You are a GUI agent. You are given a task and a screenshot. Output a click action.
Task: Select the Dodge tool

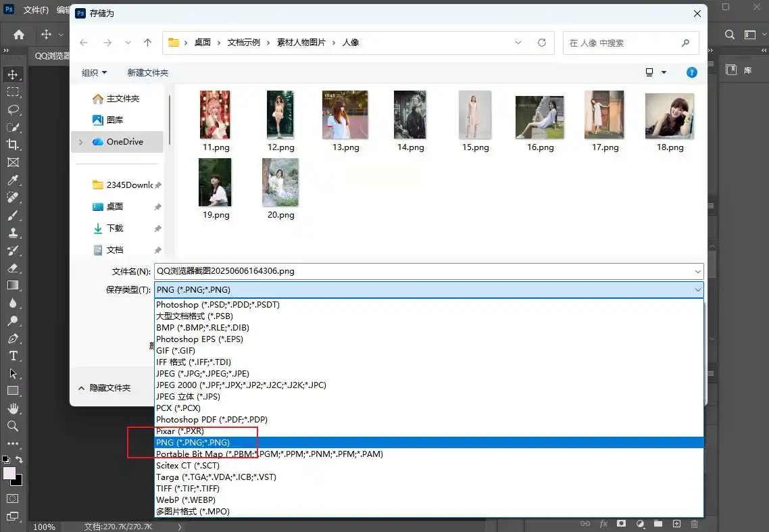click(14, 320)
